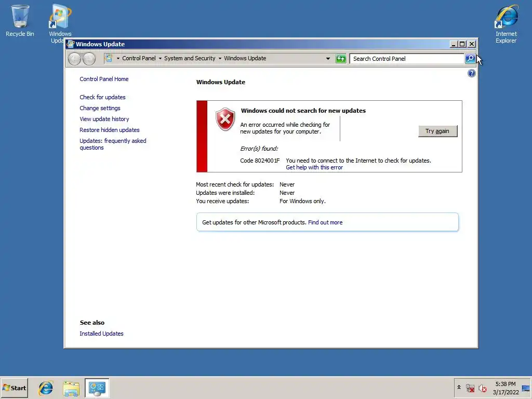
Task: Open Change settings link
Action: tap(100, 108)
